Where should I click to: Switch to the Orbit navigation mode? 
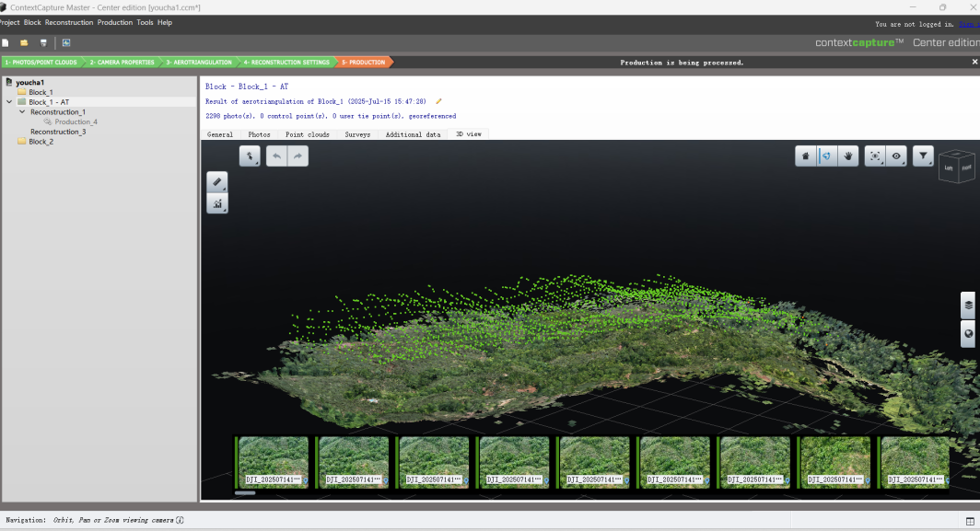827,156
